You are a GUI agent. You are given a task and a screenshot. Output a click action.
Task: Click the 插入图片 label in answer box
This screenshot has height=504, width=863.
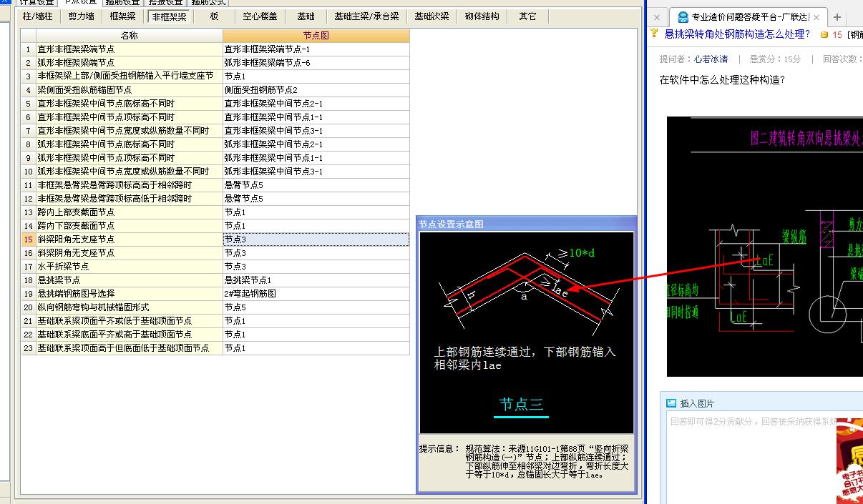pos(696,403)
